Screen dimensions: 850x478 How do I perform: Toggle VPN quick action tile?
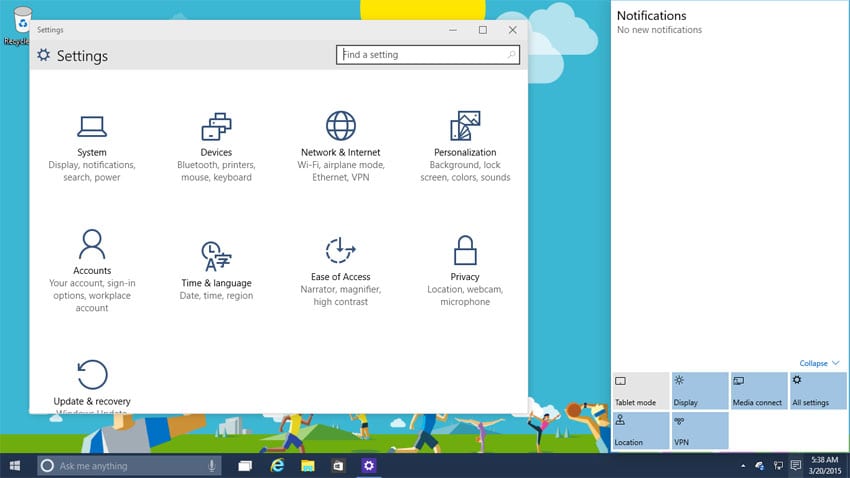point(699,430)
